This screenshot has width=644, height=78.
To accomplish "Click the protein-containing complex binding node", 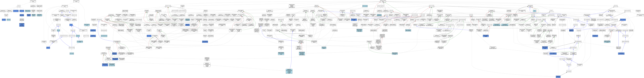I will pos(28,11).
